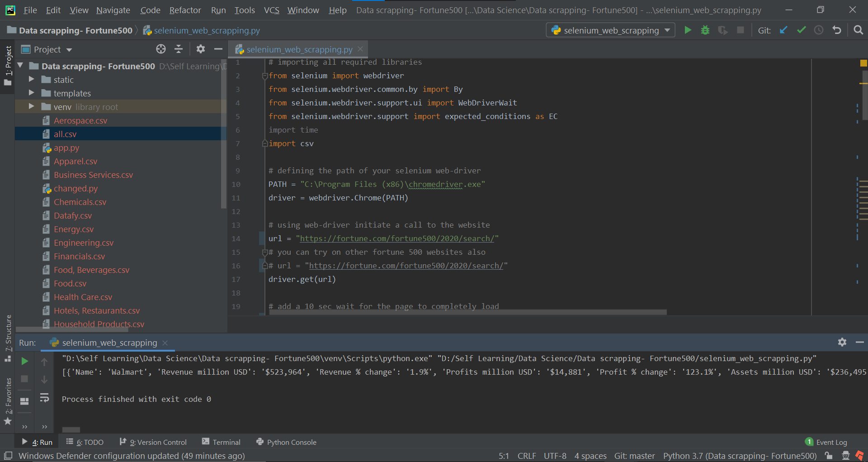Open the Event Log
Screen dimensions: 868x462
click(x=826, y=442)
